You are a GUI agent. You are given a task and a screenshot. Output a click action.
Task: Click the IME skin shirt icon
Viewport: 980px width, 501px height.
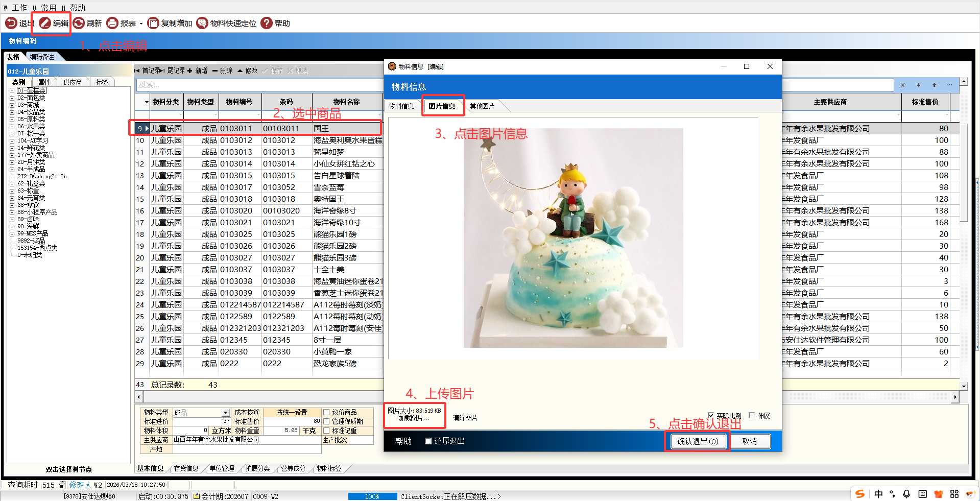pyautogui.click(x=938, y=494)
